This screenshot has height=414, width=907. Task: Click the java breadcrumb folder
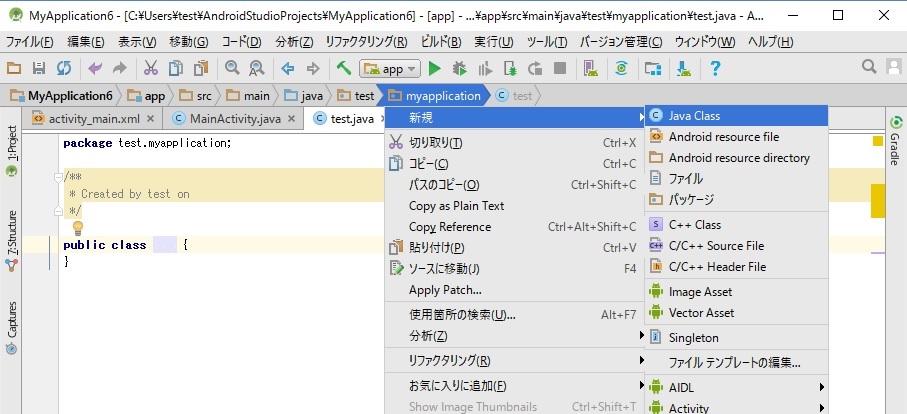304,96
